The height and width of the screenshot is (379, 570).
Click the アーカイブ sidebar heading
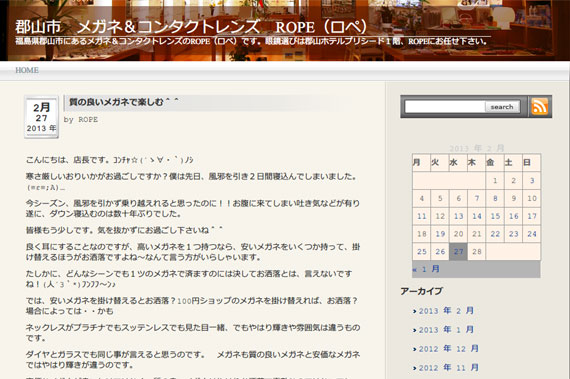422,291
